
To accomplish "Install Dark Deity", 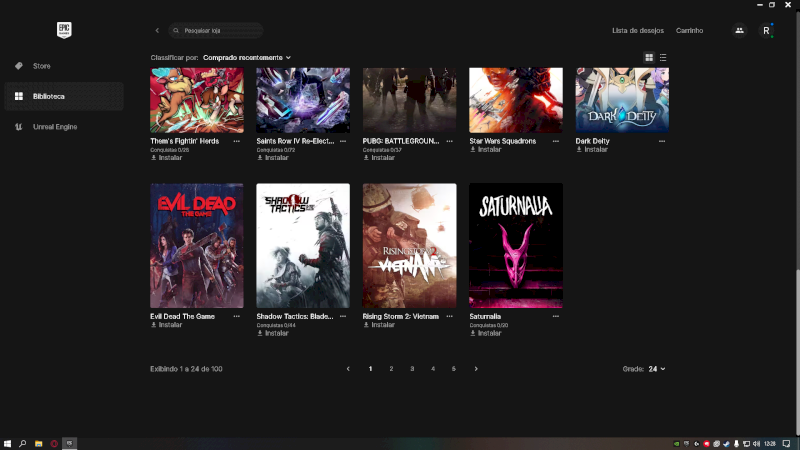I will tap(592, 149).
